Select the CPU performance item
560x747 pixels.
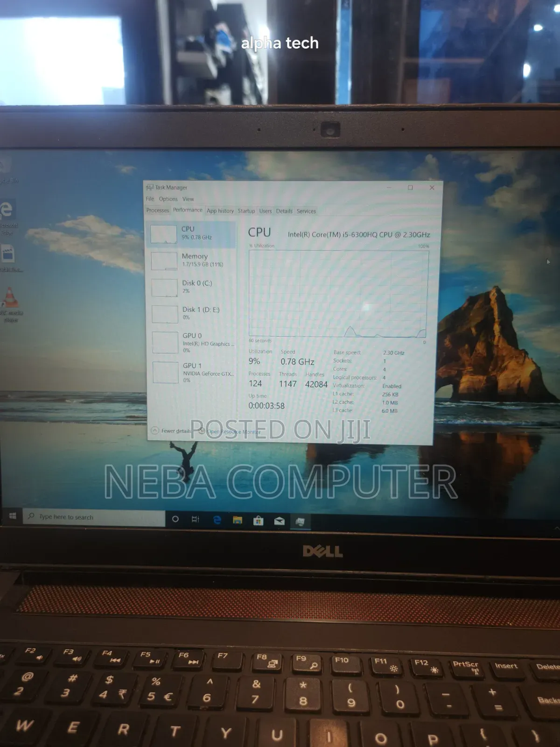pyautogui.click(x=192, y=234)
